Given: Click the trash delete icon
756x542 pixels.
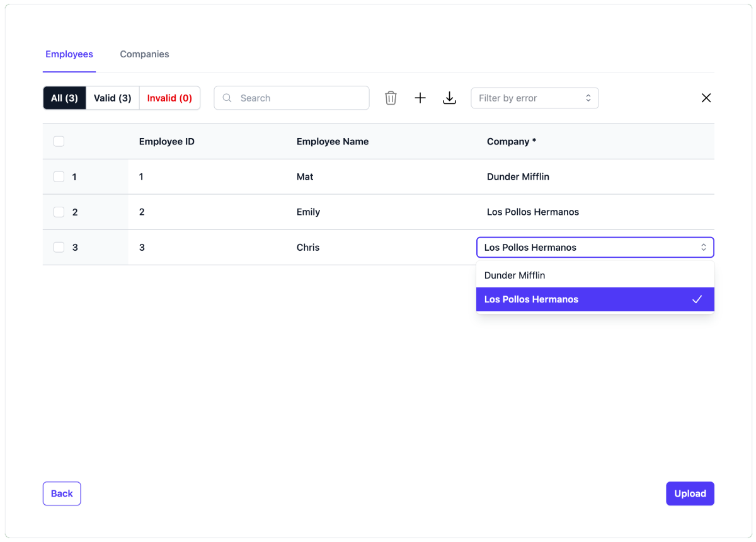Looking at the screenshot, I should (391, 98).
